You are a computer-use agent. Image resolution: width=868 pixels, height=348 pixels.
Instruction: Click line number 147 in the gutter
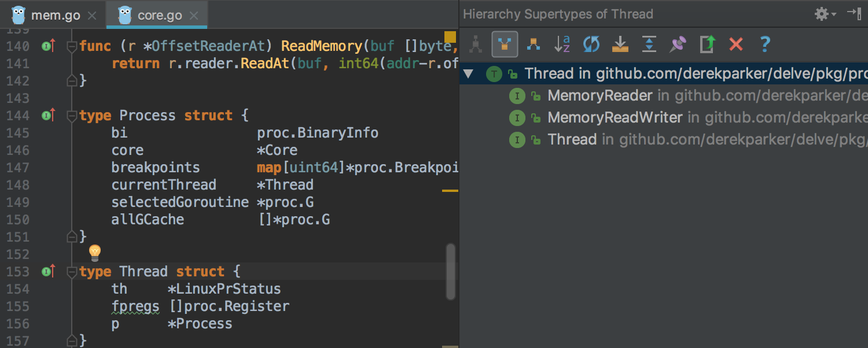(x=17, y=167)
